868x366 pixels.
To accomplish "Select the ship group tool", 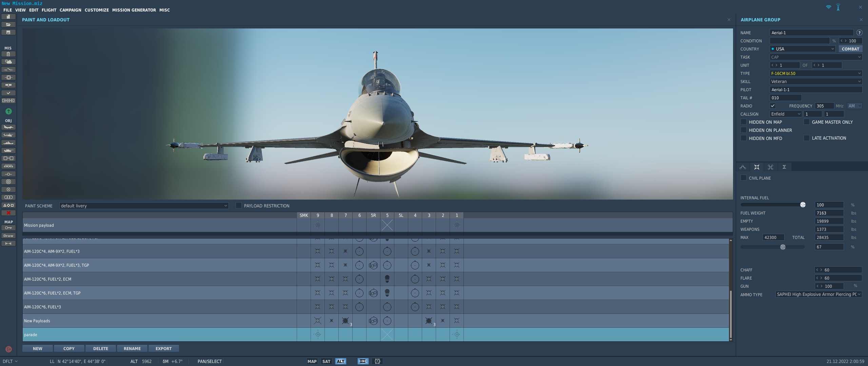I will [x=8, y=143].
